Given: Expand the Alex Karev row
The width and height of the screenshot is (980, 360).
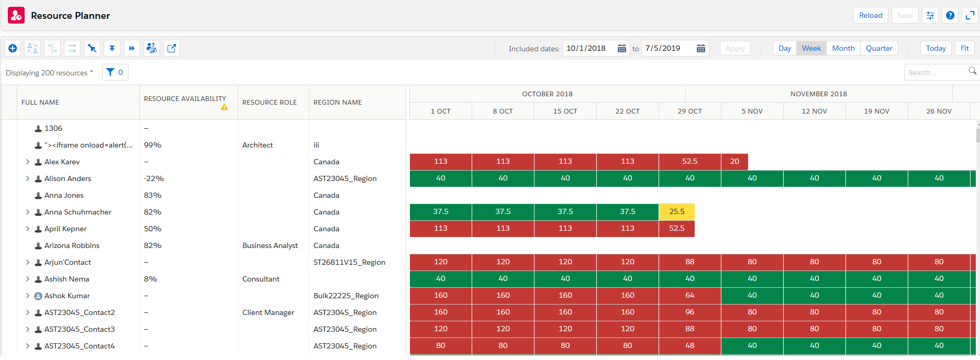Looking at the screenshot, I should (x=28, y=162).
